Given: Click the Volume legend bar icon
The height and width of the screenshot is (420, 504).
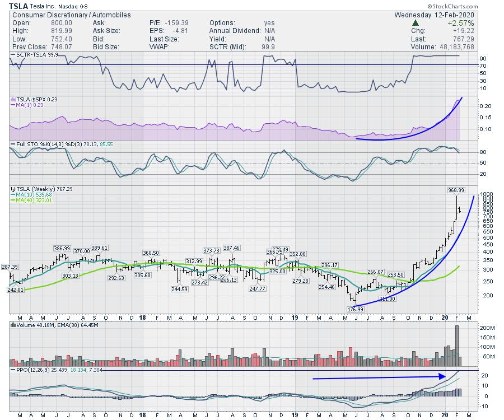Looking at the screenshot, I should 12,325.
